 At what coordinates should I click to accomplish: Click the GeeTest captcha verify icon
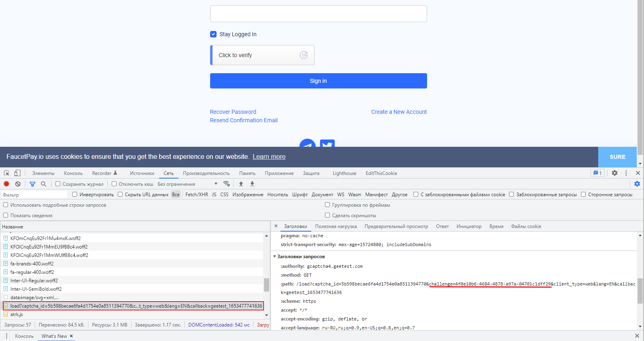coord(304,55)
